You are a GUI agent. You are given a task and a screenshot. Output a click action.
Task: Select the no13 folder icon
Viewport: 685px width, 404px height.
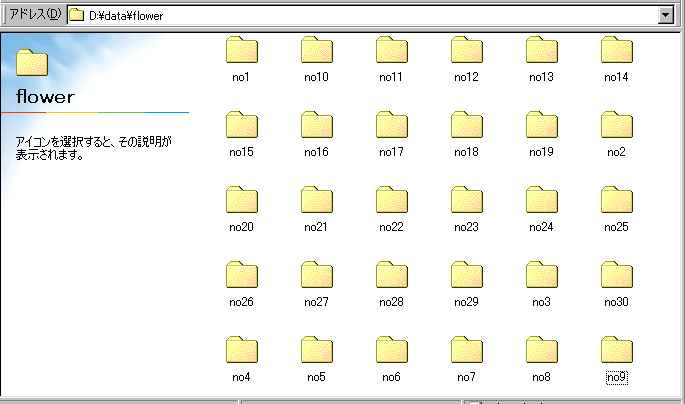tap(542, 50)
